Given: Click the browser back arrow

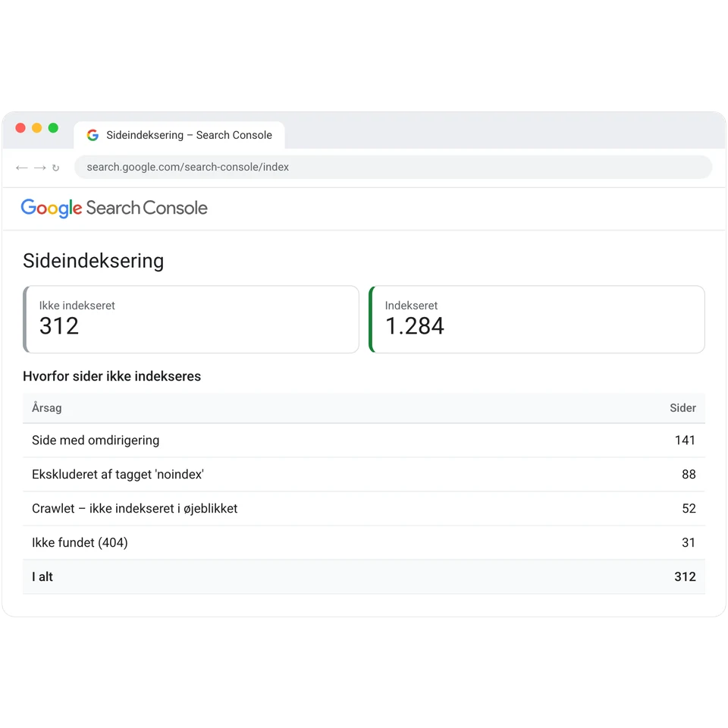Looking at the screenshot, I should click(21, 168).
